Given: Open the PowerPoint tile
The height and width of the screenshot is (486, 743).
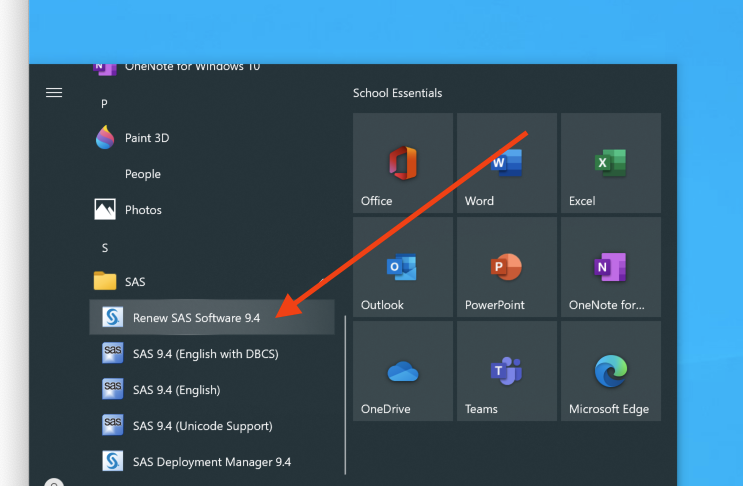Looking at the screenshot, I should click(506, 267).
